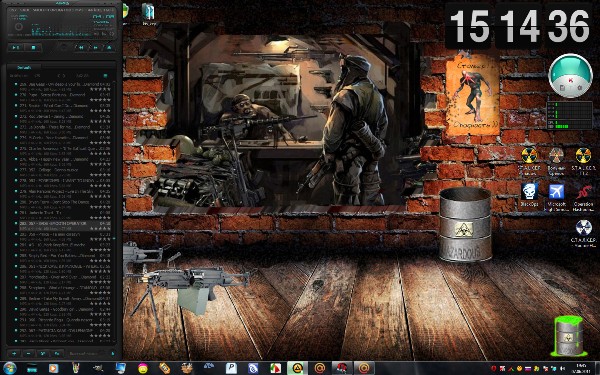
Task: Add files with playlist plus button
Action: pyautogui.click(x=14, y=353)
